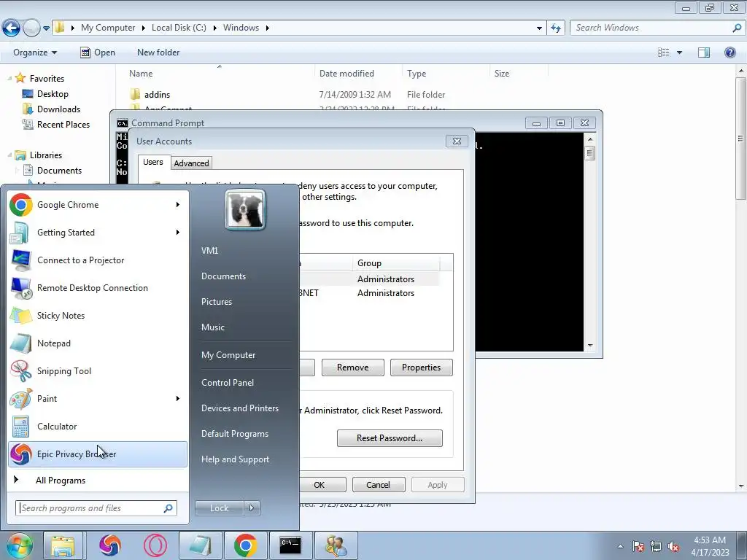The width and height of the screenshot is (747, 560).
Task: Launch Epic Privacy Browser from Start menu
Action: click(98, 454)
